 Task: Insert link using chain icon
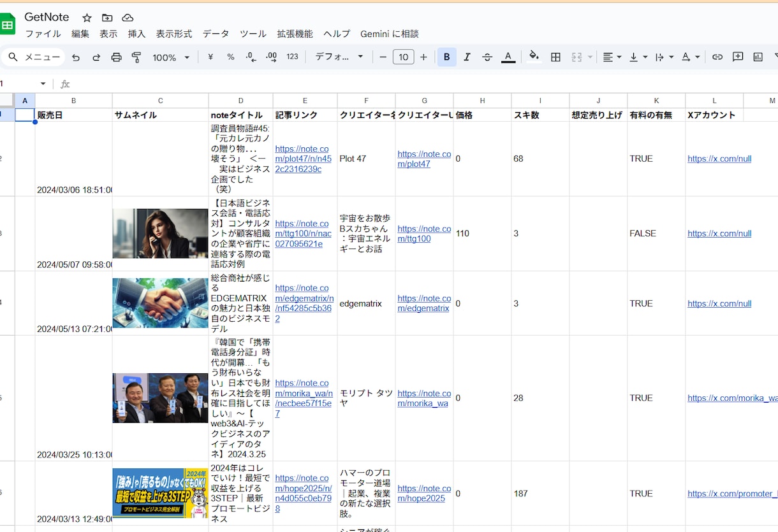[x=717, y=57]
